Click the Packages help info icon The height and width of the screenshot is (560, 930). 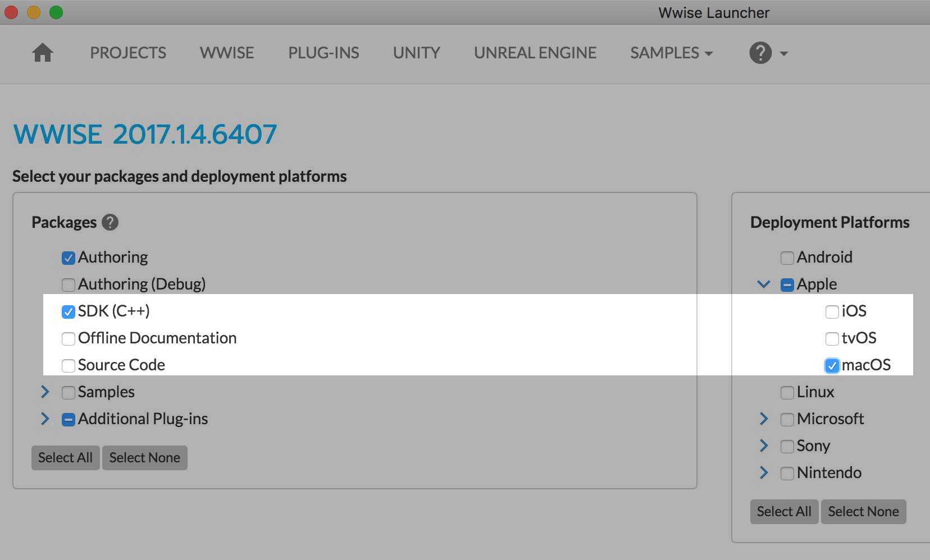(x=110, y=222)
